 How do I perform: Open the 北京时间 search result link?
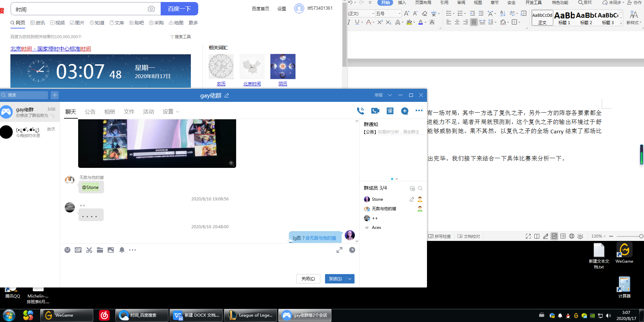tap(51, 49)
